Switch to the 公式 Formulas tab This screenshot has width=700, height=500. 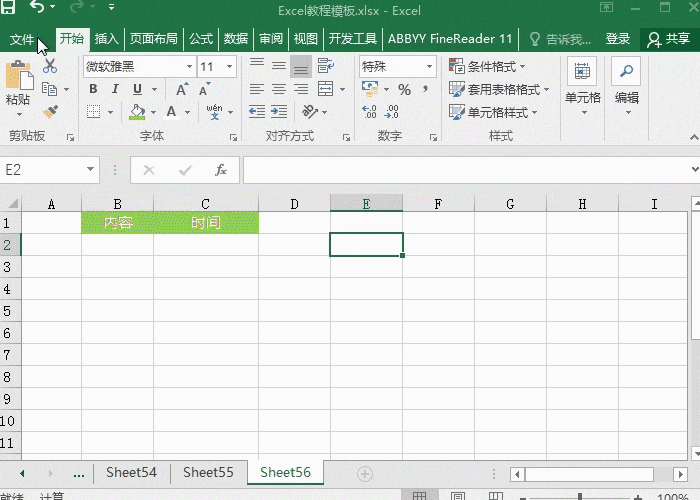[201, 39]
